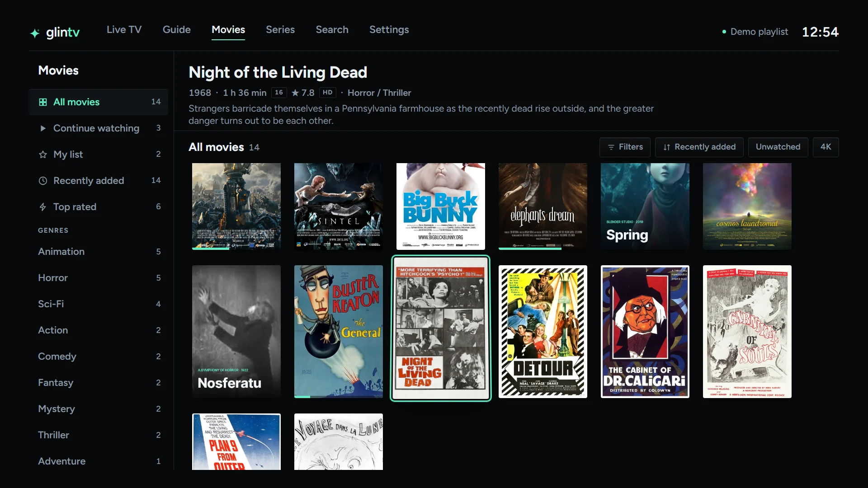Filter by Action genre
Viewport: 868px width, 488px height.
(99, 330)
